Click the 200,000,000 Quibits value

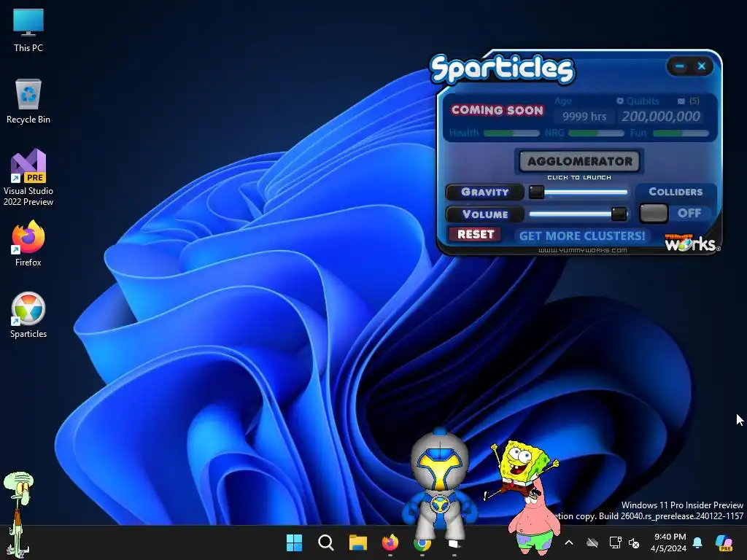click(x=661, y=117)
